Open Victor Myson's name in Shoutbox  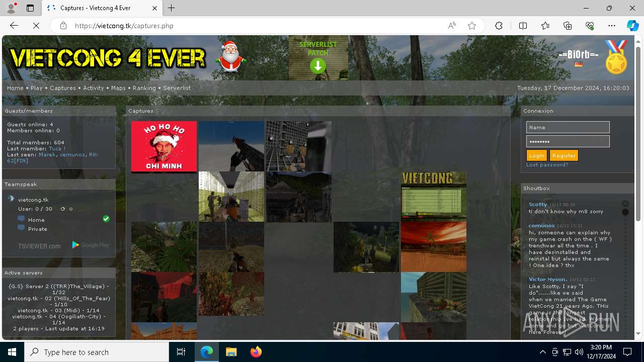point(548,279)
